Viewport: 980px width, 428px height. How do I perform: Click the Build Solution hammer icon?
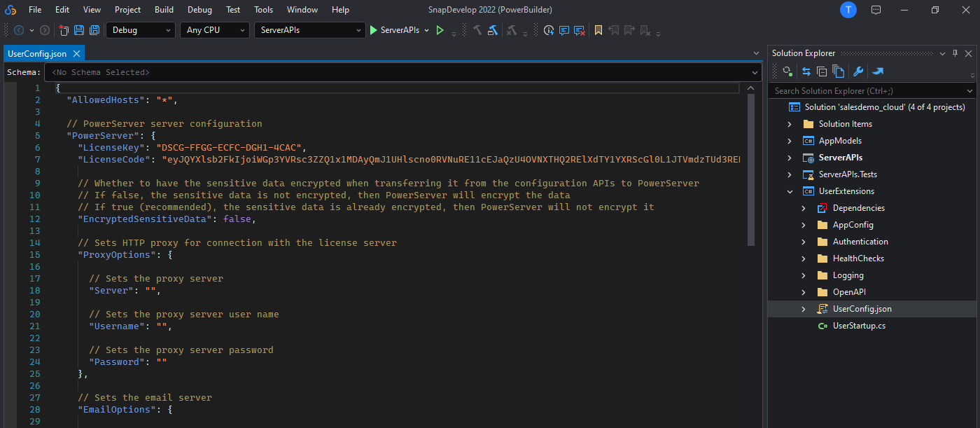tap(477, 30)
